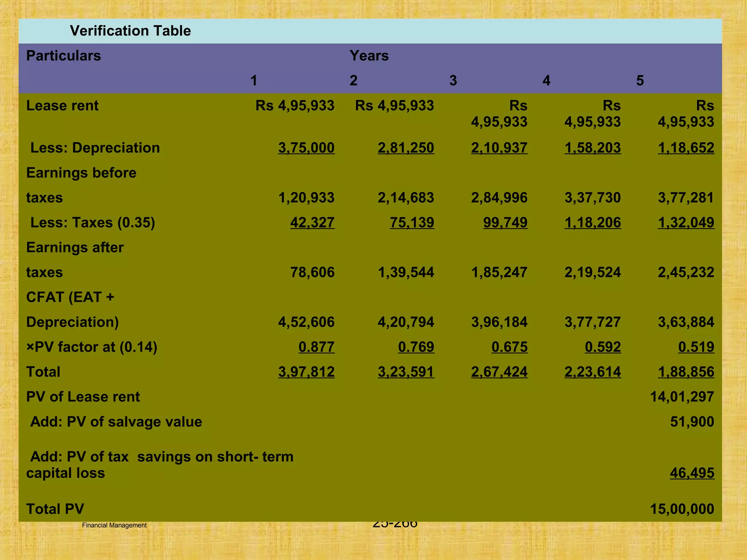Click the 'Less: Depreciation' row label
The width and height of the screenshot is (747, 560).
95,148
